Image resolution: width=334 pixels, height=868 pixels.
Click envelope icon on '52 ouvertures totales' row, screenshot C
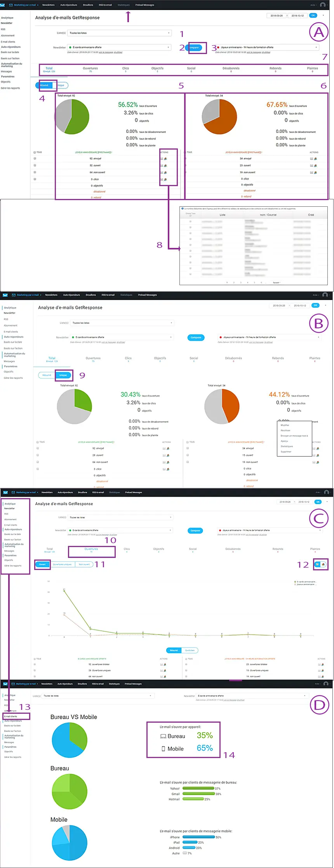pos(162,664)
